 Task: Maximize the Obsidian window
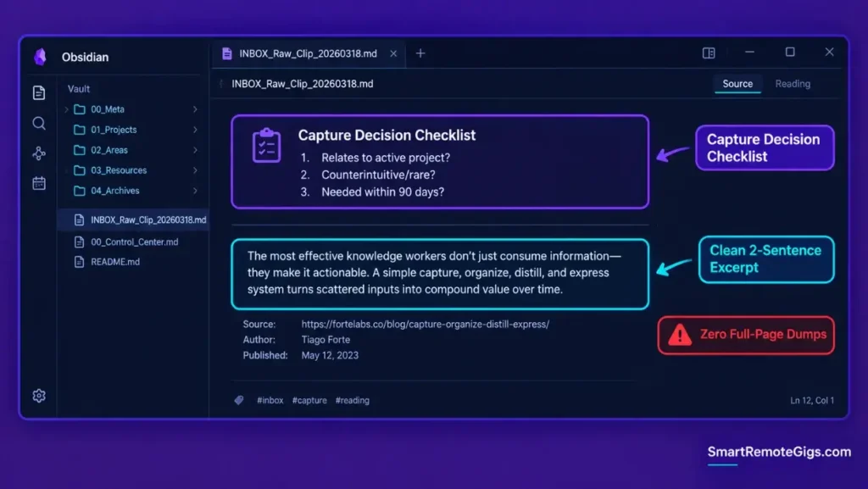coord(790,52)
